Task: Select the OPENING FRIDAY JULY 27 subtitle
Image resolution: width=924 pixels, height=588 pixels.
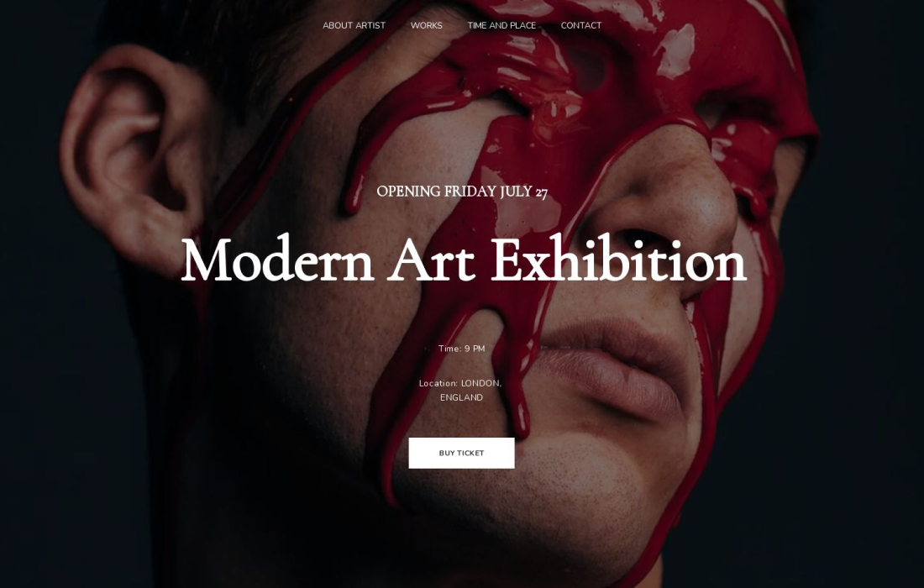Action: [x=462, y=192]
